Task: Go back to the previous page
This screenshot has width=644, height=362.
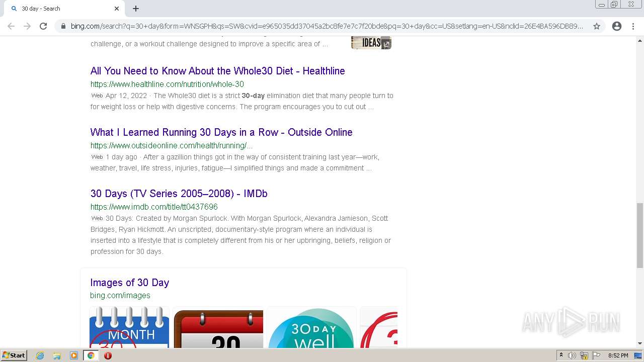Action: pyautogui.click(x=11, y=26)
